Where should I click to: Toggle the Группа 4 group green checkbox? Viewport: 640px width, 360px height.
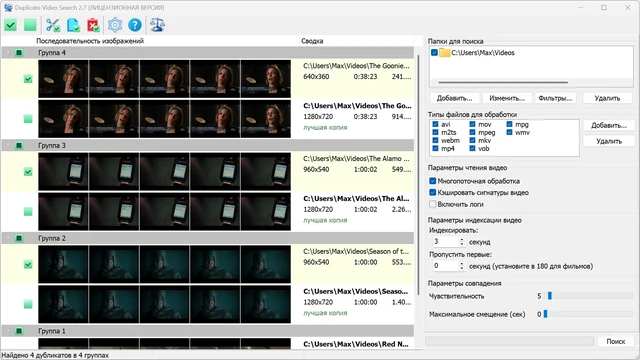click(19, 53)
